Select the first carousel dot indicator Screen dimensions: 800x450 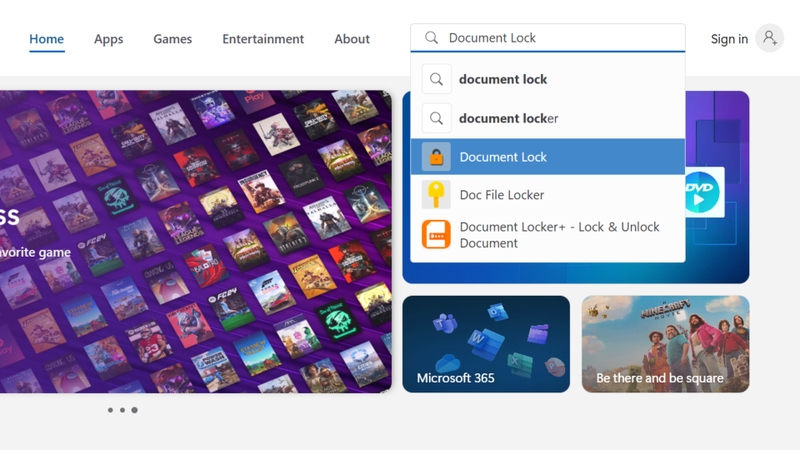pyautogui.click(x=110, y=410)
